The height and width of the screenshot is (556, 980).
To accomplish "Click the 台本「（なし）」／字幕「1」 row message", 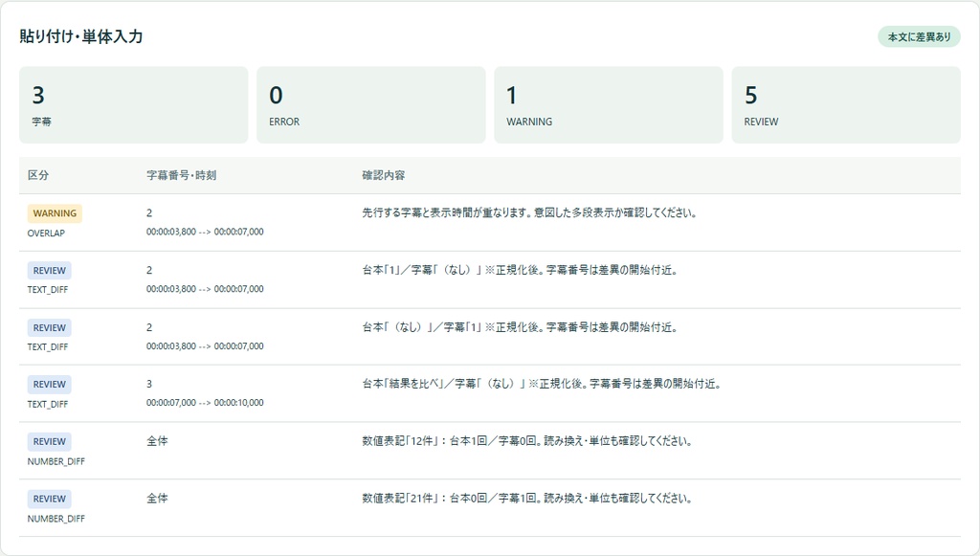I will point(520,327).
